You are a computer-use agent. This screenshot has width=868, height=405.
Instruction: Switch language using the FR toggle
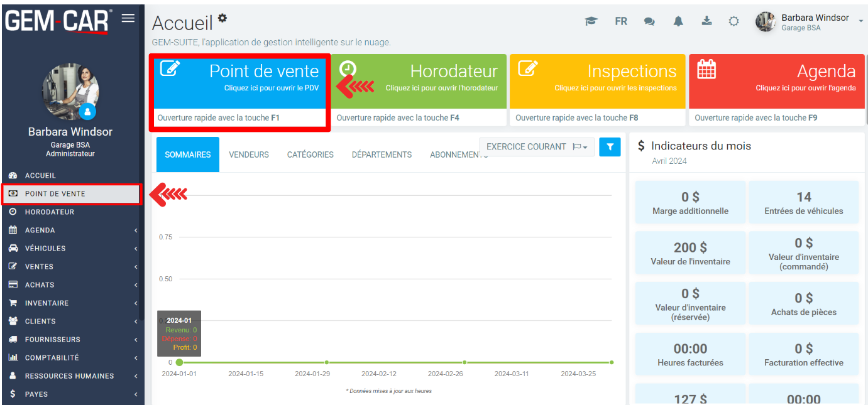coord(621,21)
